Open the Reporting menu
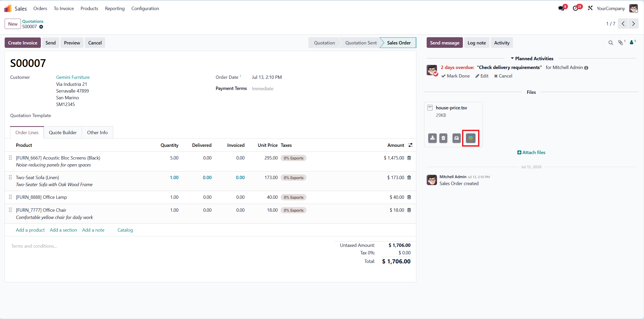Viewport: 644px width, 319px height. click(115, 9)
